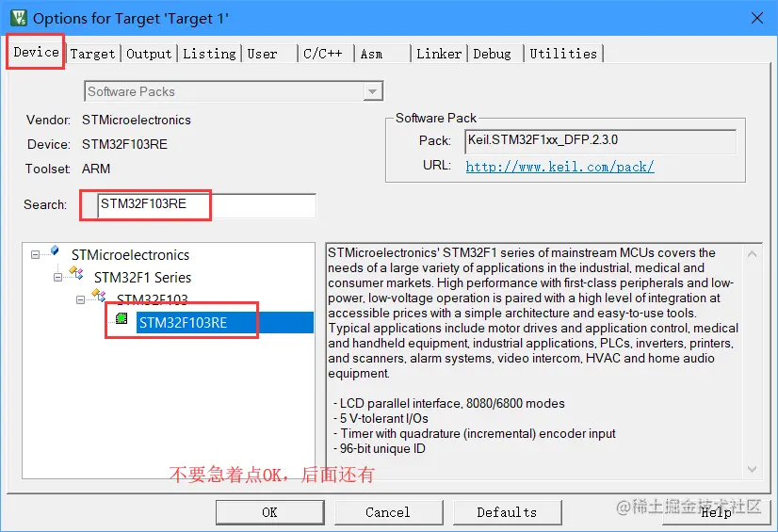The image size is (778, 532).
Task: Open the Listing tab
Action: click(x=209, y=54)
